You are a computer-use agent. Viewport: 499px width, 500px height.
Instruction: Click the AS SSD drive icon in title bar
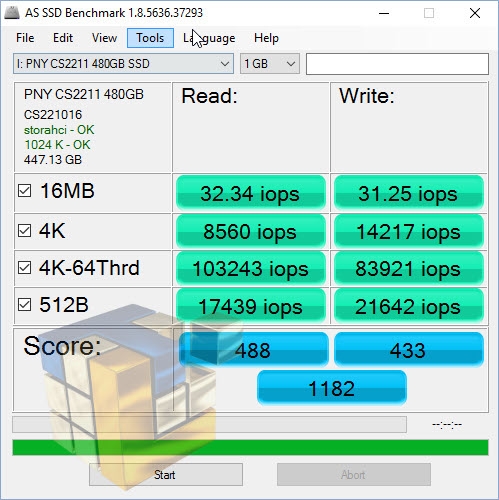click(12, 13)
